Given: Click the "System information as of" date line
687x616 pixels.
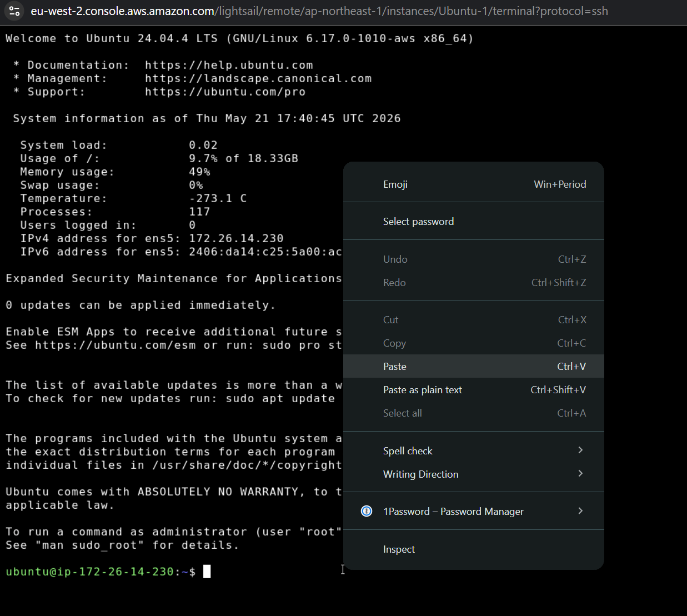Looking at the screenshot, I should [207, 118].
